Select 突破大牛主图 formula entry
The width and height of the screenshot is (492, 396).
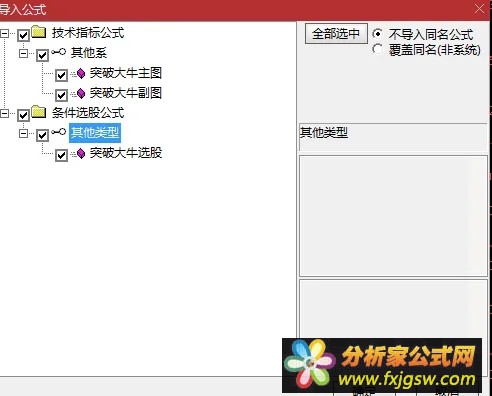point(126,73)
